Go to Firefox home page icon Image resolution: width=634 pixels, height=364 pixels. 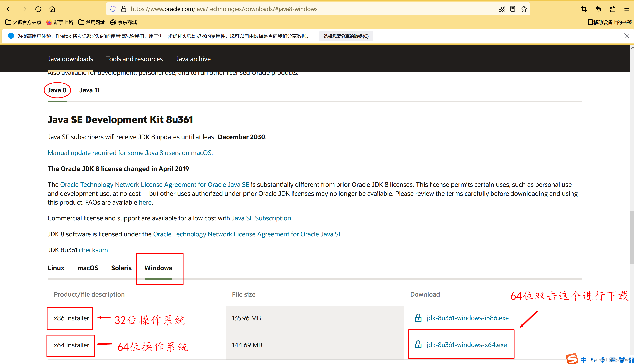pyautogui.click(x=52, y=9)
